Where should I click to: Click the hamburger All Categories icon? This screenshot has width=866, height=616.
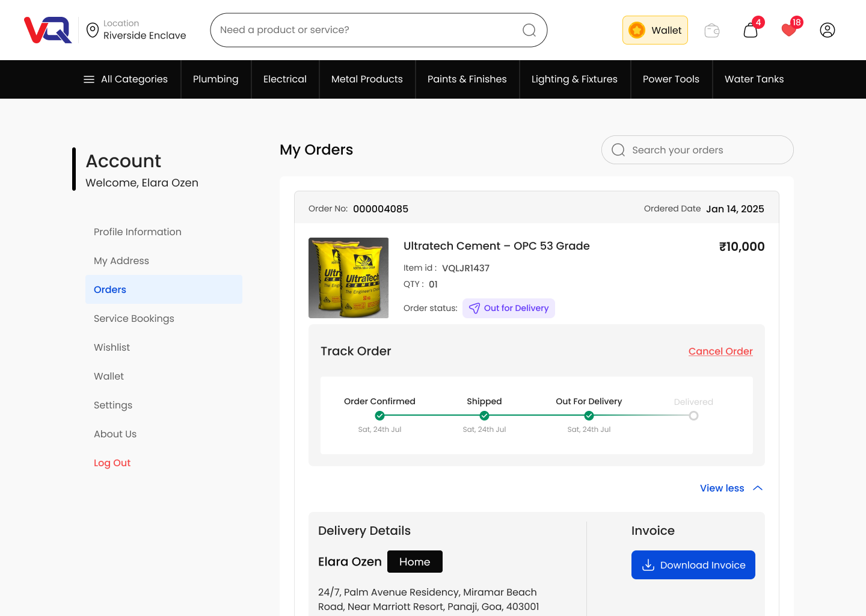(x=89, y=79)
